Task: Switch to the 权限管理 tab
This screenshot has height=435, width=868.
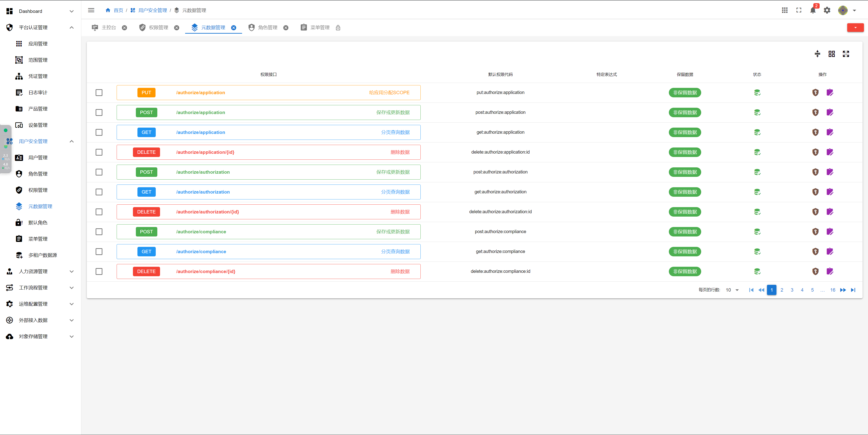Action: (158, 28)
